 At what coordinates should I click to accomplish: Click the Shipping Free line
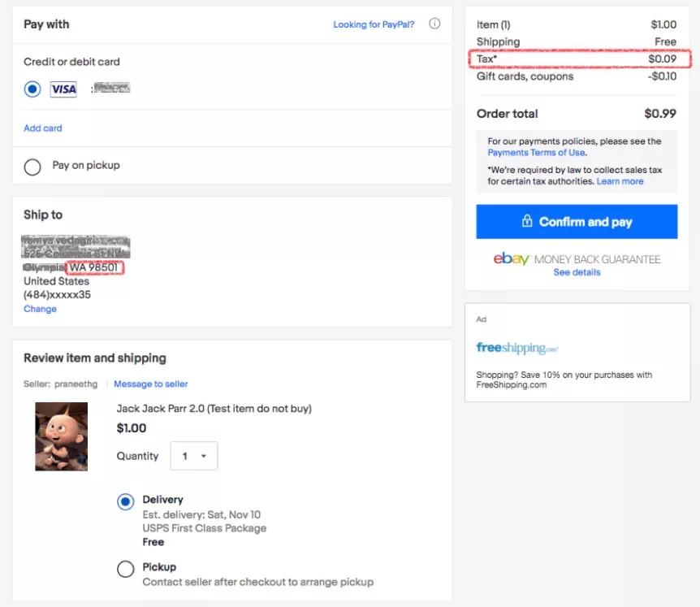coord(577,42)
